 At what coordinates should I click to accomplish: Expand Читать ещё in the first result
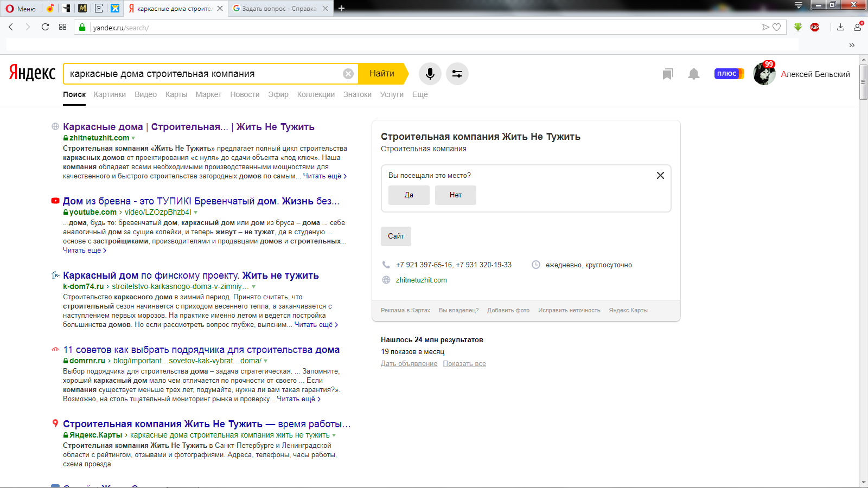click(324, 176)
